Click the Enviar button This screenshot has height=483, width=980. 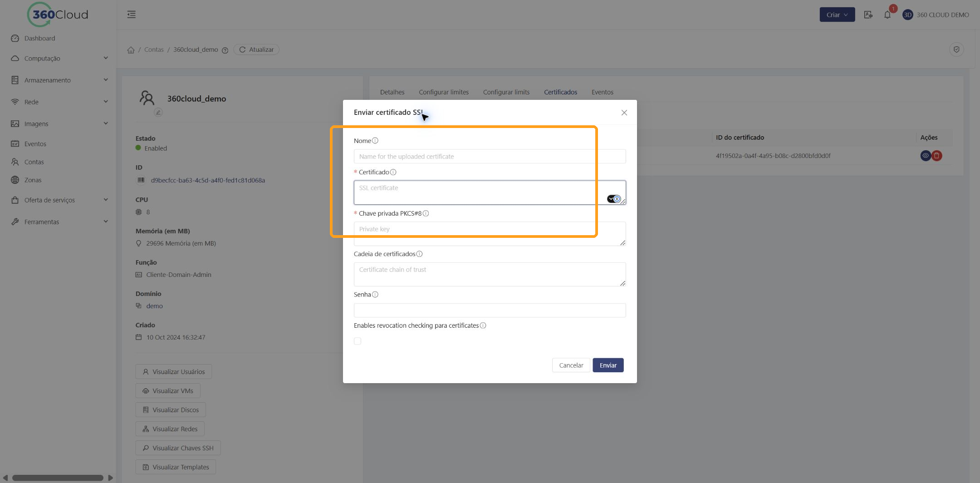pyautogui.click(x=608, y=365)
